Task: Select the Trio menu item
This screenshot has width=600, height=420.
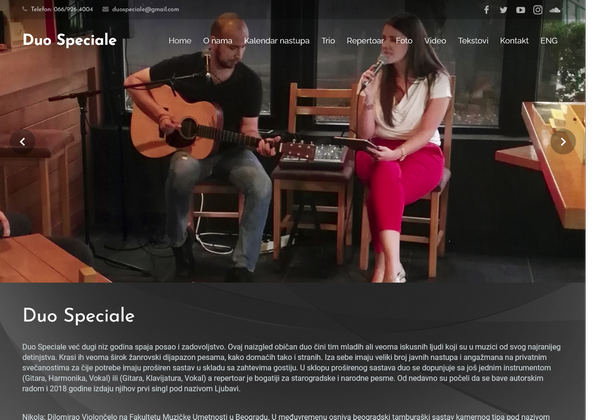Action: (328, 41)
